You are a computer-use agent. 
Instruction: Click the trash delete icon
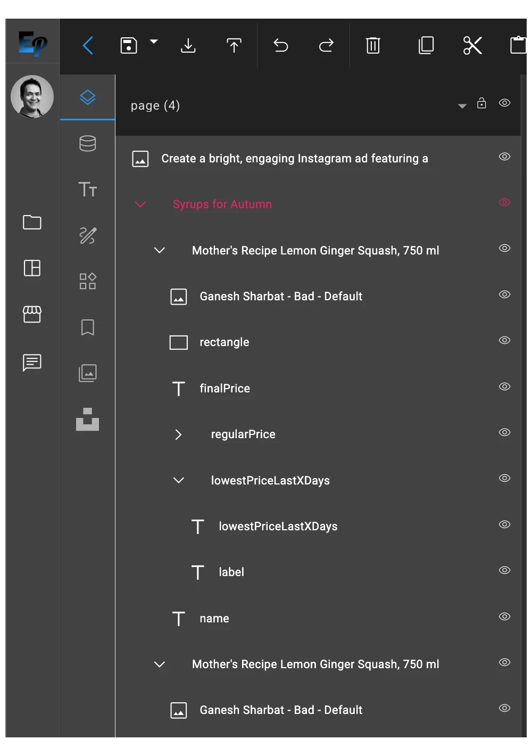[373, 46]
